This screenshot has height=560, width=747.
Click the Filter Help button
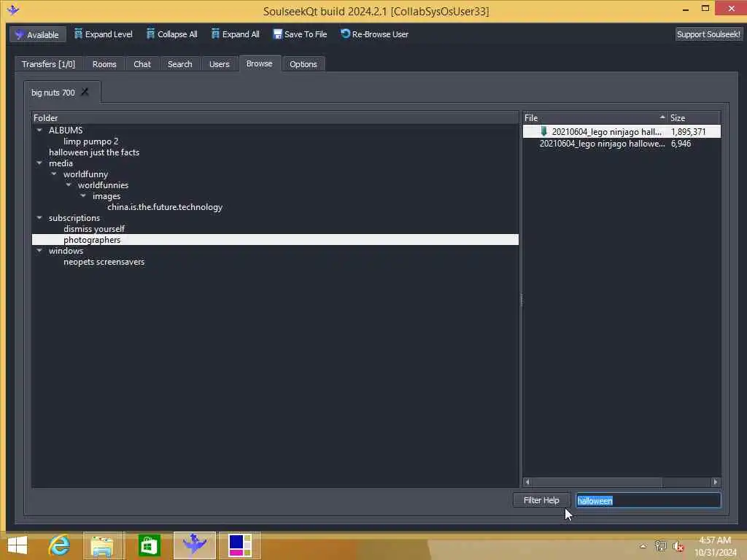(541, 500)
